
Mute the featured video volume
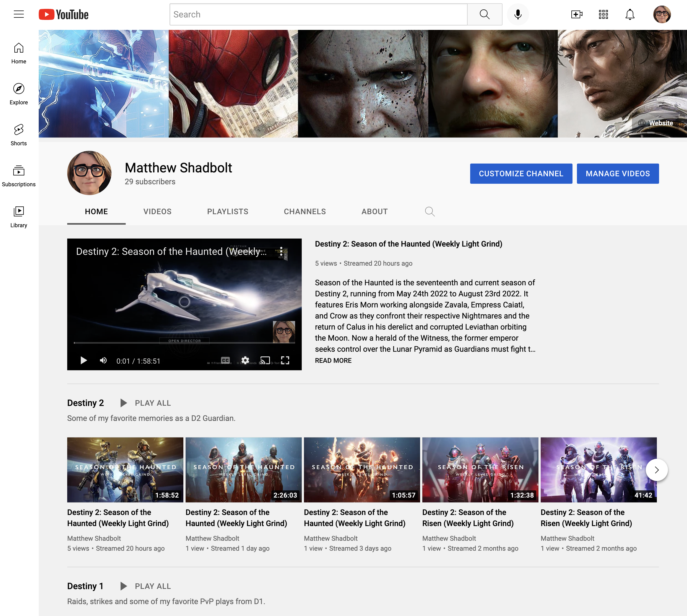pyautogui.click(x=103, y=361)
